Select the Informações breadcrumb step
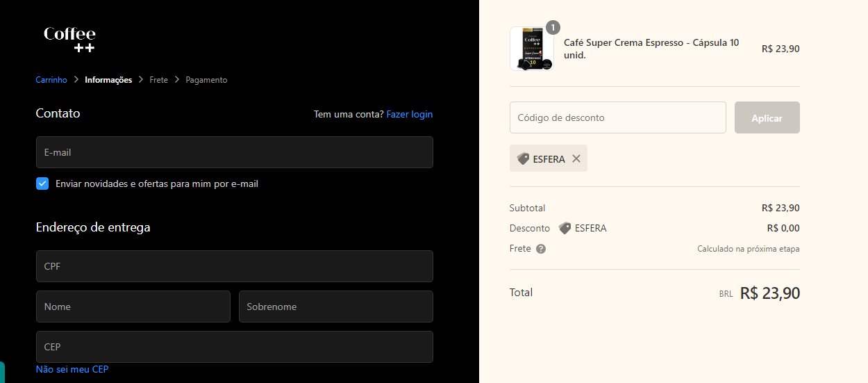Image resolution: width=868 pixels, height=383 pixels. point(108,80)
